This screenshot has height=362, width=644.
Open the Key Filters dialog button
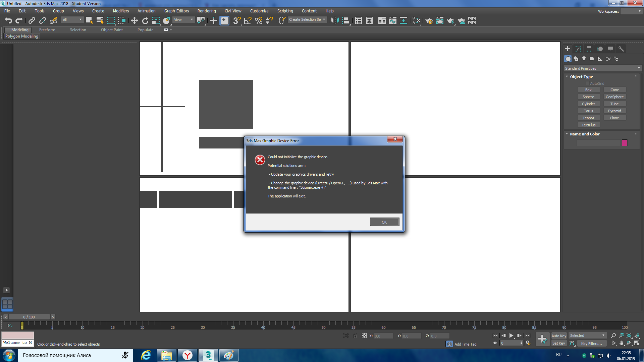(x=592, y=344)
